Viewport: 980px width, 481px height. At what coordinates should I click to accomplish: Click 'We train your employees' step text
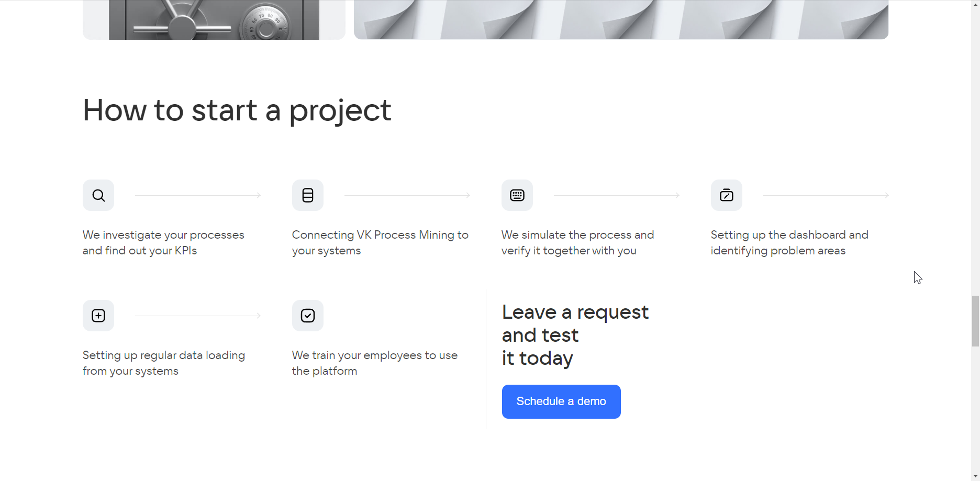(x=375, y=363)
